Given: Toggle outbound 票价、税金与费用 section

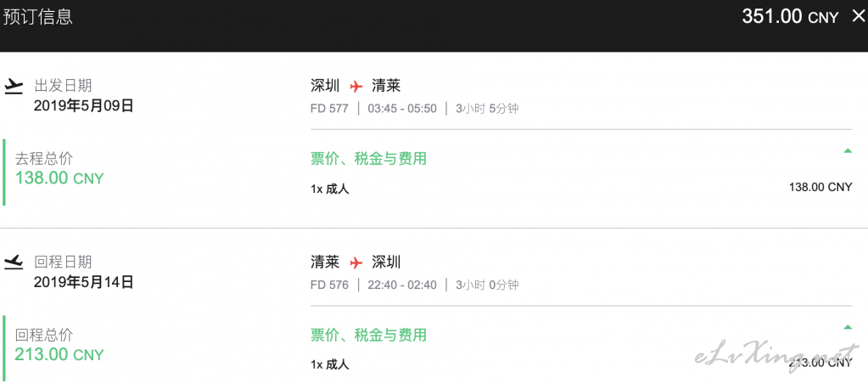Looking at the screenshot, I should point(369,159).
